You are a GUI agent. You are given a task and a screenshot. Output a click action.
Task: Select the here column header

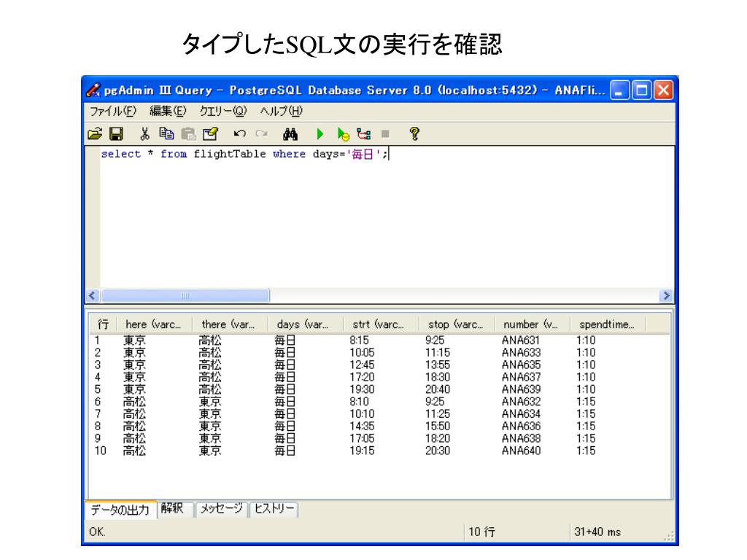[x=155, y=324]
